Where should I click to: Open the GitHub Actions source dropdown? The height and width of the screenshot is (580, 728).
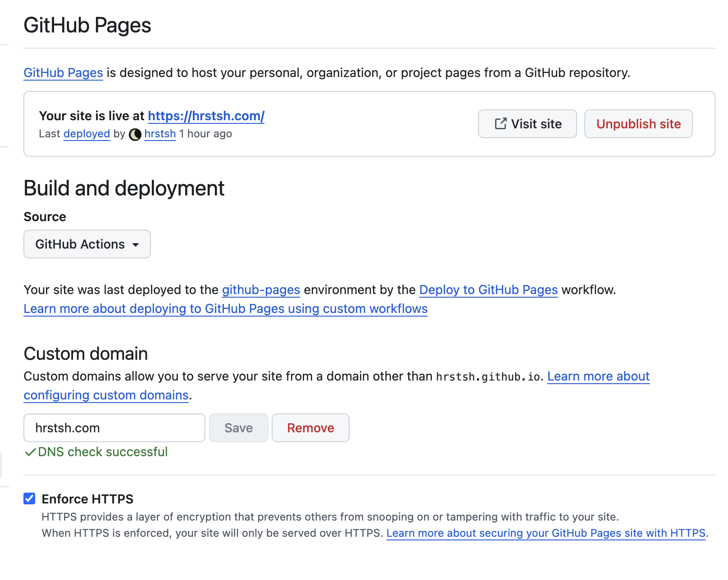point(87,244)
